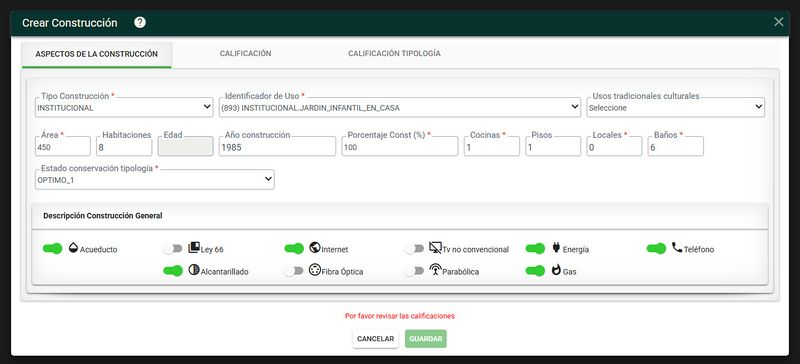The width and height of the screenshot is (800, 364).
Task: Switch to the Calificación tab
Action: click(x=245, y=53)
